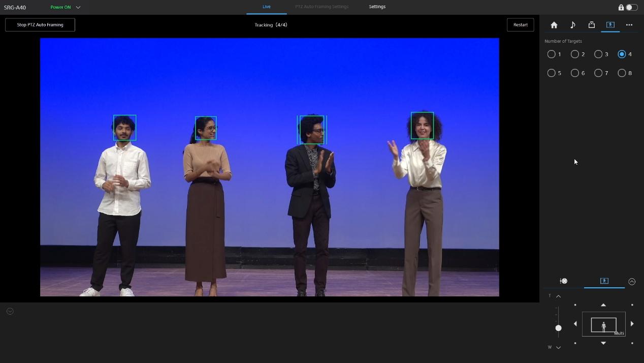Click the streaming briefcase icon tab

[x=592, y=25]
